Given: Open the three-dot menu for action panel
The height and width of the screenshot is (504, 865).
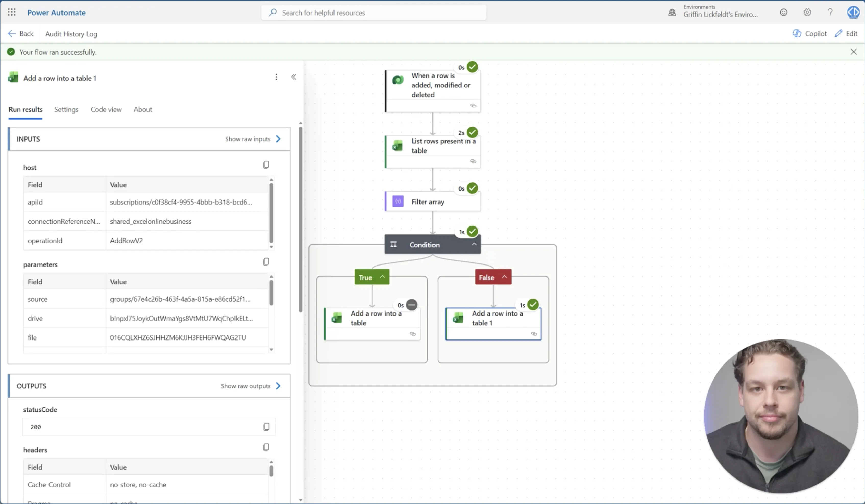Looking at the screenshot, I should click(x=276, y=77).
